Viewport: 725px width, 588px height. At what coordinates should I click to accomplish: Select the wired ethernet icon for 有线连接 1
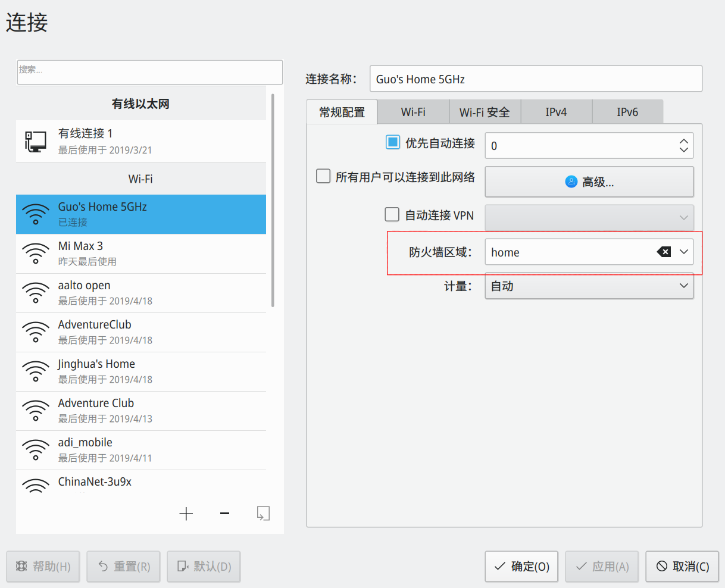coord(35,140)
